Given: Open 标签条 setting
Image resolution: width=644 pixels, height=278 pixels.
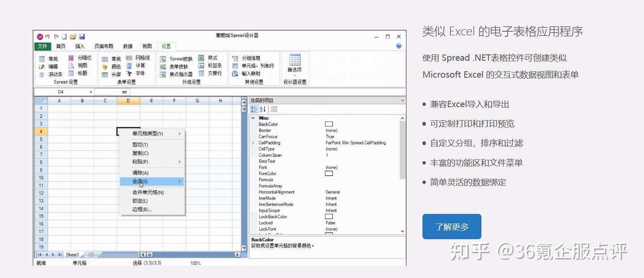Looking at the screenshot, I should click(x=210, y=65).
